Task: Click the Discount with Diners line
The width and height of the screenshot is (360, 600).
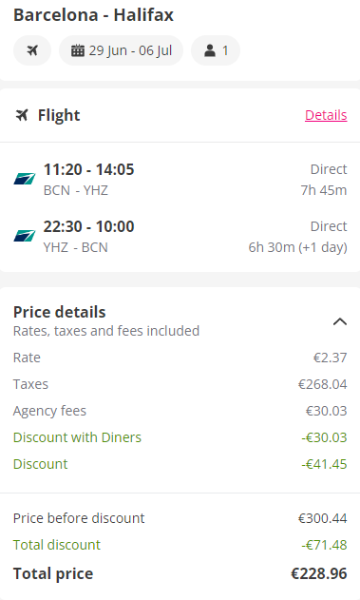Action: click(x=180, y=437)
